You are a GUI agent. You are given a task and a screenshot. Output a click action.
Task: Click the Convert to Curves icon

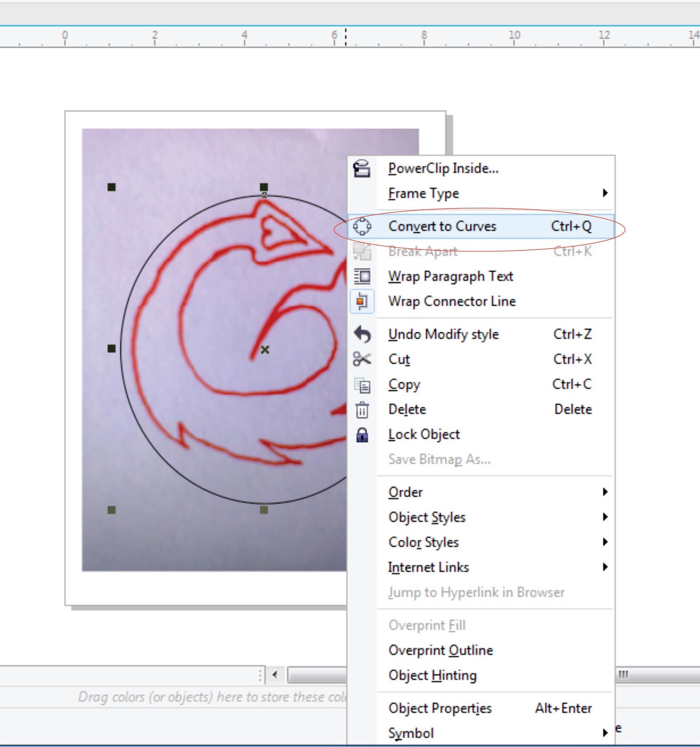[362, 226]
